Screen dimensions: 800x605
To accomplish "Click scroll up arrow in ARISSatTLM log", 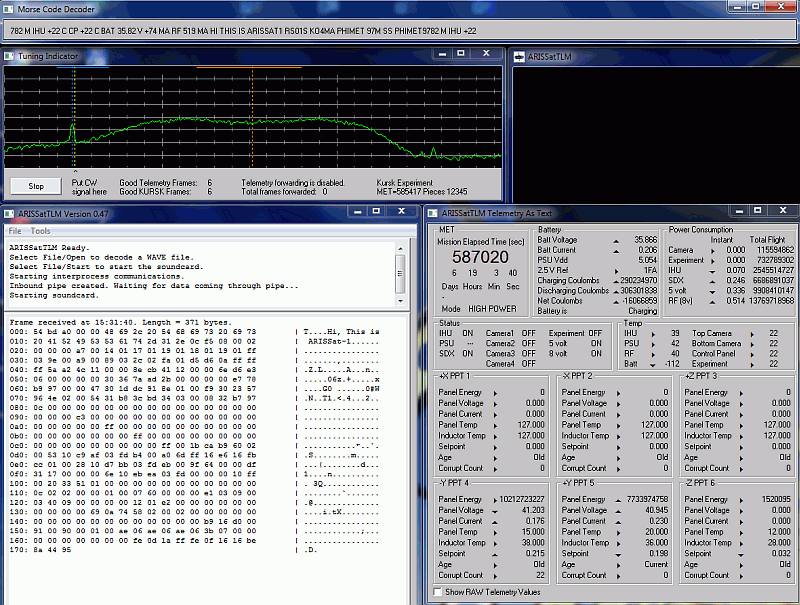I will [401, 248].
